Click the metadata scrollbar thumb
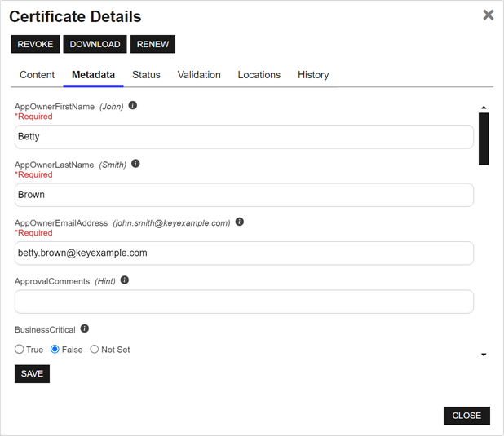This screenshot has height=436, width=504. [x=484, y=139]
